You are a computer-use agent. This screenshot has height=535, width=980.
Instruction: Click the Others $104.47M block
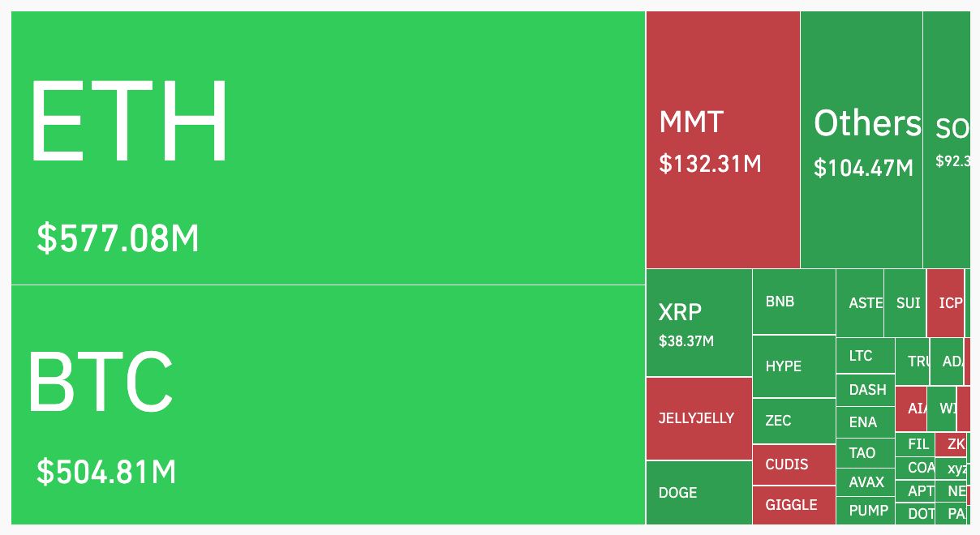(861, 140)
